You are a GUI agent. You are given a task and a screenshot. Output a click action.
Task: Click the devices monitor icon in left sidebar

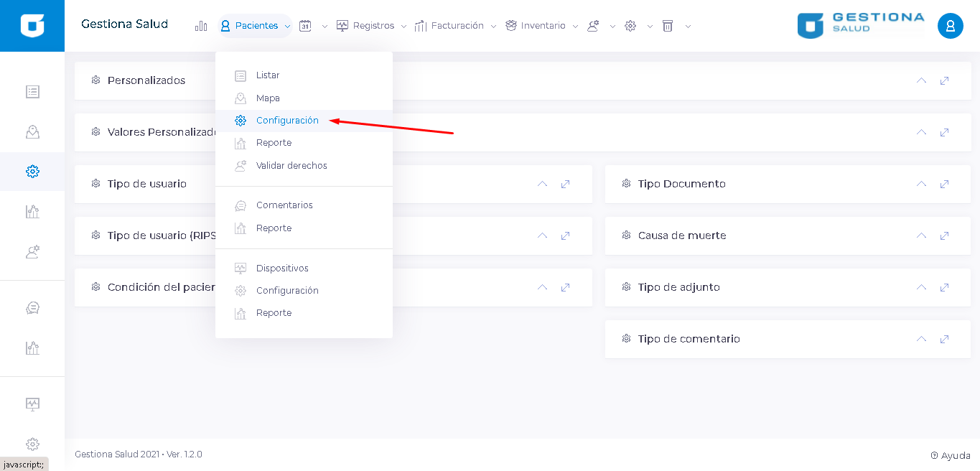(32, 404)
